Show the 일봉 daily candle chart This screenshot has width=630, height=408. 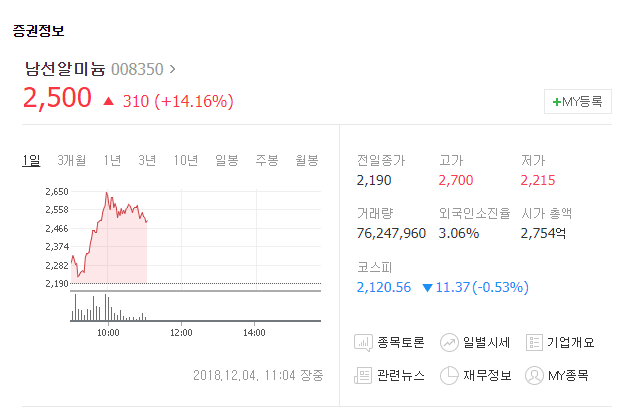(227, 160)
